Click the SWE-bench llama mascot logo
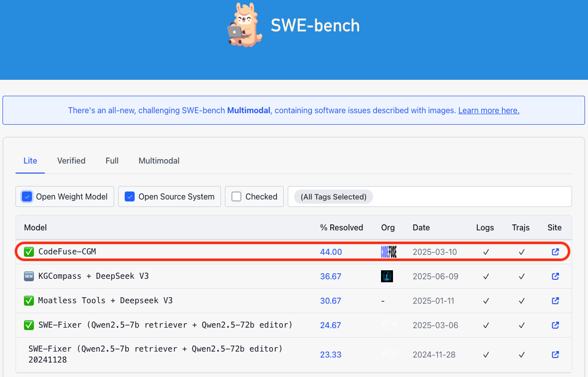588x377 pixels. 244,25
